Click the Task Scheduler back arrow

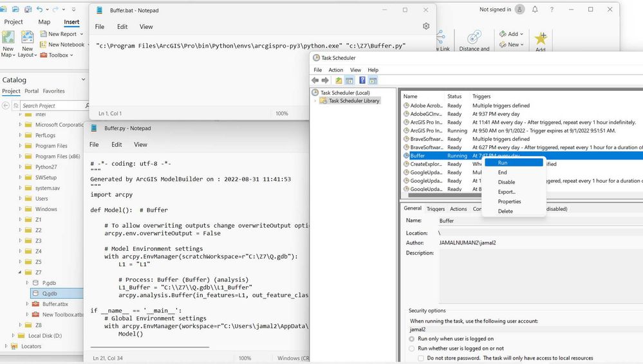pyautogui.click(x=315, y=80)
